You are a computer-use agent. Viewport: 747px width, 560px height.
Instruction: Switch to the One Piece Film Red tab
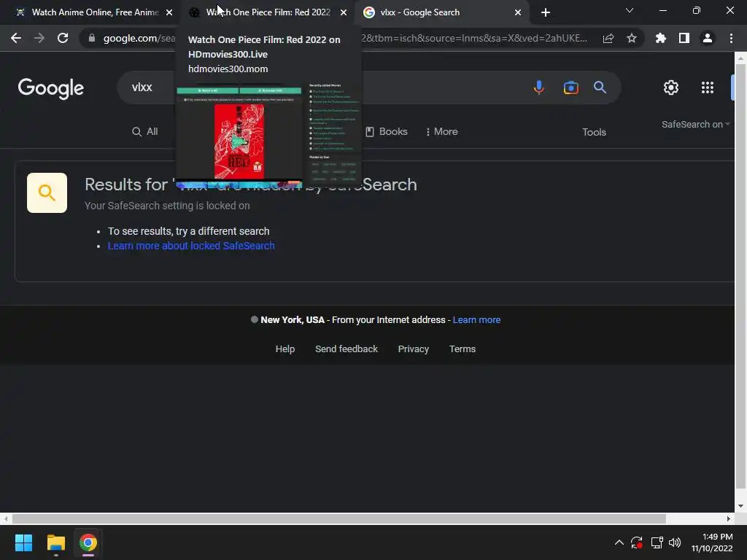(x=268, y=12)
